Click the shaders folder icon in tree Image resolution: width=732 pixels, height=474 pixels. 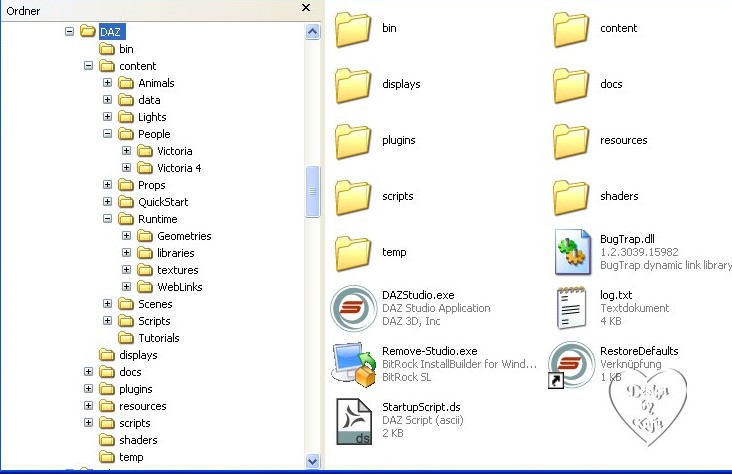[x=107, y=440]
